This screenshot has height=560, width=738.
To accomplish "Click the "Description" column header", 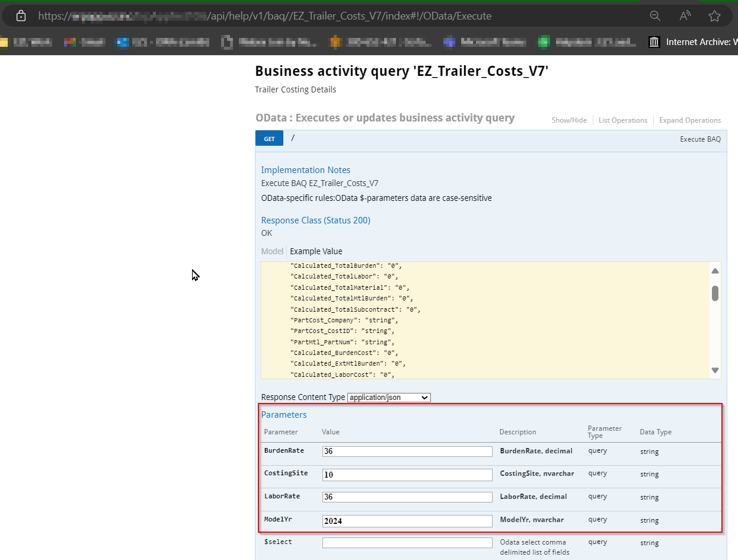I will (x=518, y=432).
